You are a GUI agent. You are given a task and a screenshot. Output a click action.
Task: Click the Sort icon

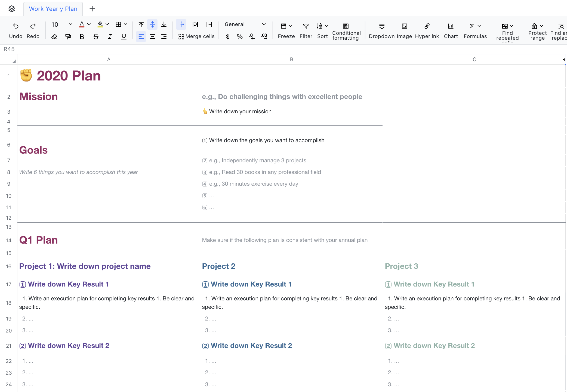(319, 26)
